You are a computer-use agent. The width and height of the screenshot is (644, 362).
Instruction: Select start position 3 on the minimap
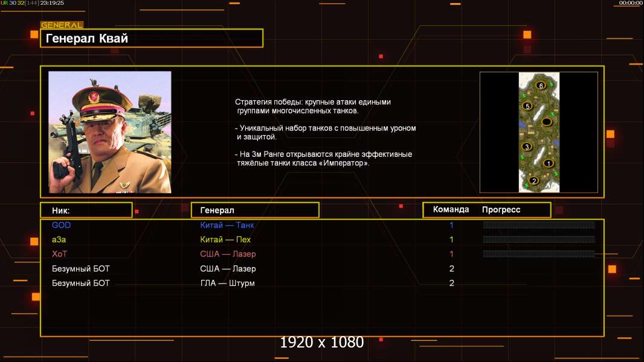[x=527, y=147]
